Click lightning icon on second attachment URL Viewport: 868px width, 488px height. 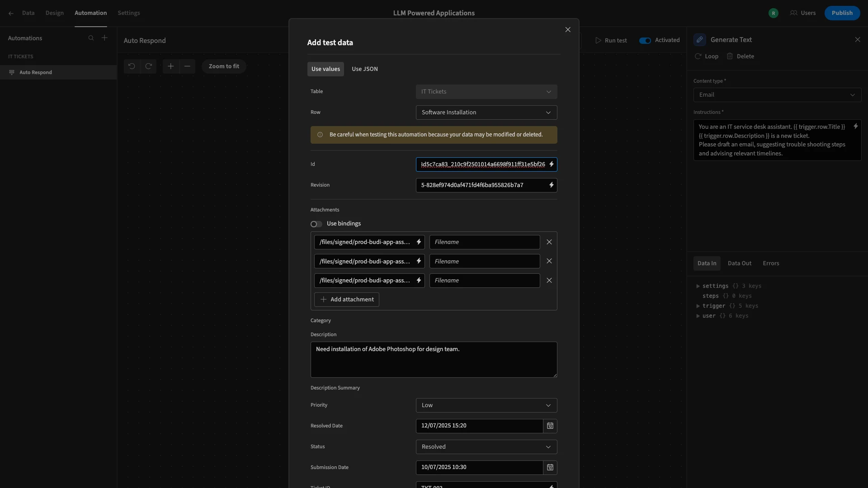419,261
